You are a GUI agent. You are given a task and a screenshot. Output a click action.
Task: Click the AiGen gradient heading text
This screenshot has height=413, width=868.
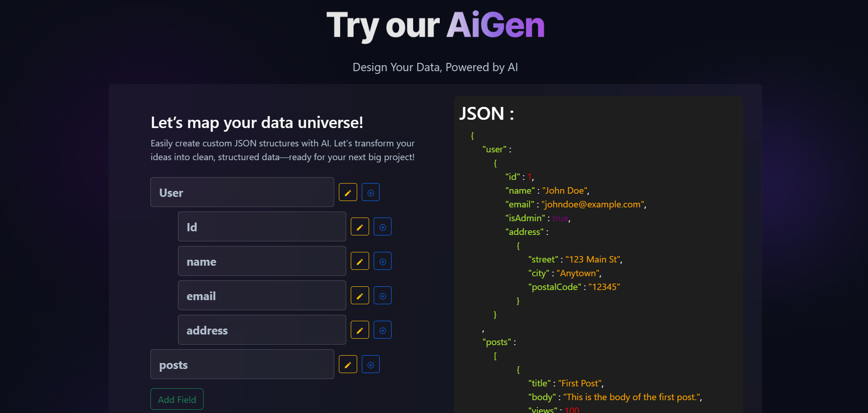tap(495, 25)
